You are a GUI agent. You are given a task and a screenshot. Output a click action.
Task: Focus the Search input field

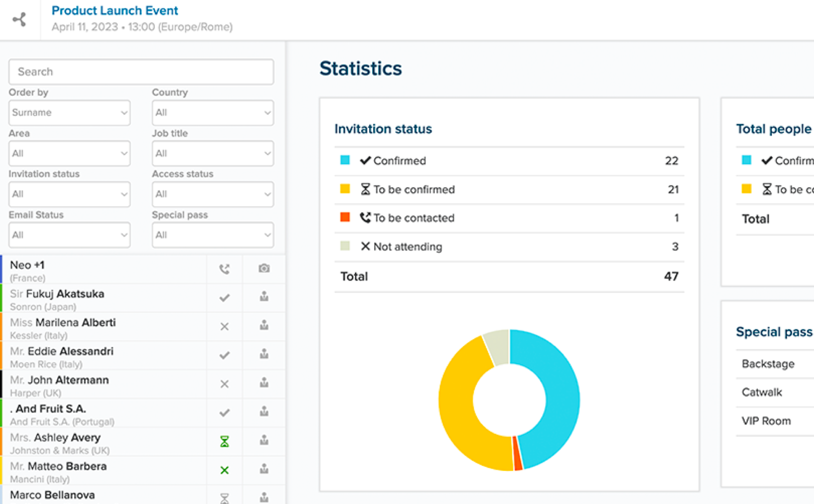point(141,72)
